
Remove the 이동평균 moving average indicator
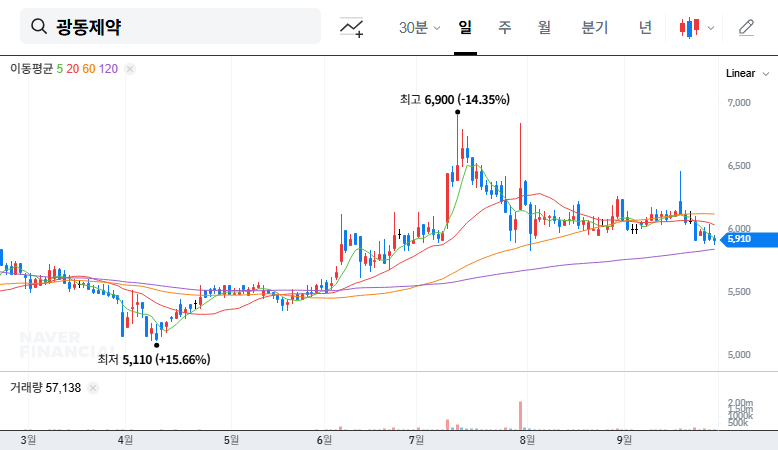click(x=130, y=69)
